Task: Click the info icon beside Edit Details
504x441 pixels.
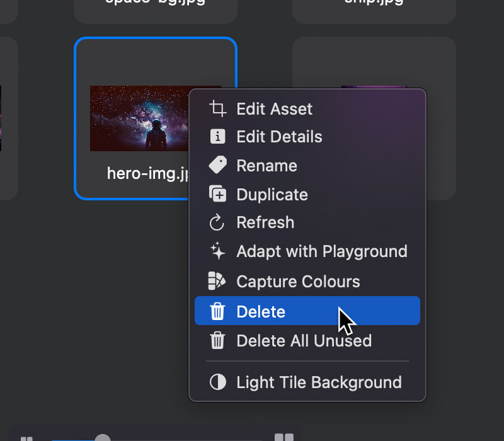Action: [x=217, y=137]
